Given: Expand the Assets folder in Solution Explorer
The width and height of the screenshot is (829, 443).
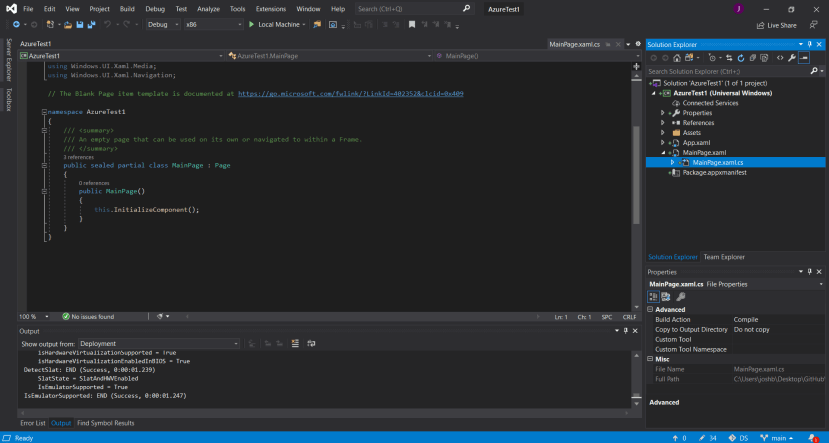Looking at the screenshot, I should tap(662, 133).
